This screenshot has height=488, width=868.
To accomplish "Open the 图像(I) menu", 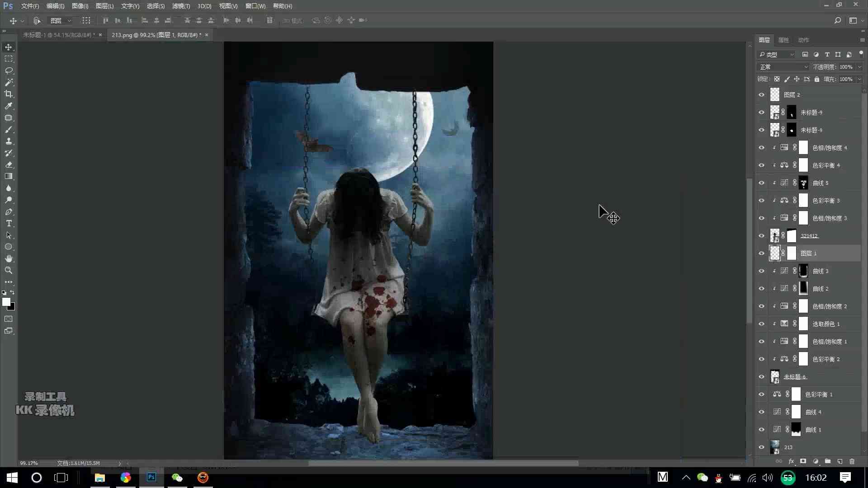I will (x=80, y=6).
